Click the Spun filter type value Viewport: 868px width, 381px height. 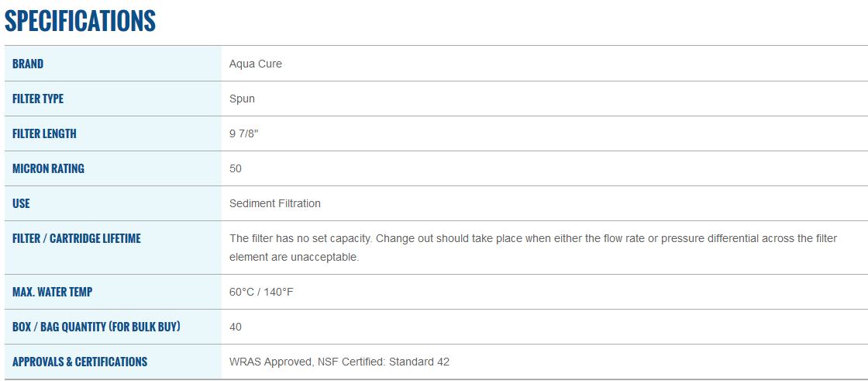click(242, 99)
